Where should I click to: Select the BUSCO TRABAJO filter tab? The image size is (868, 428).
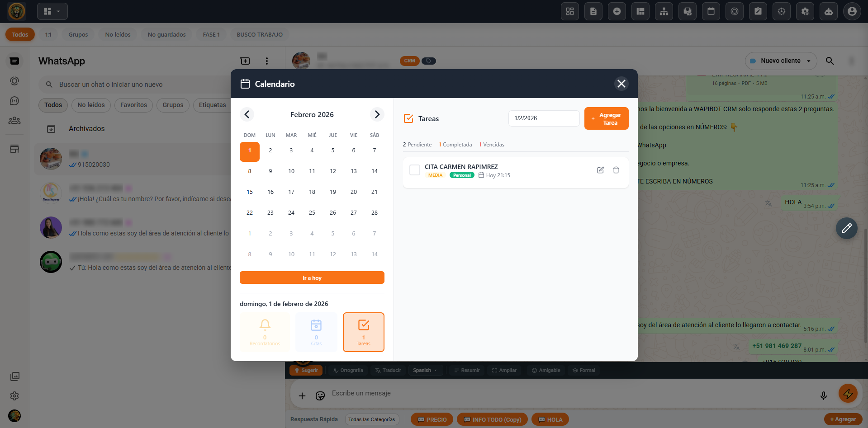[x=260, y=34]
